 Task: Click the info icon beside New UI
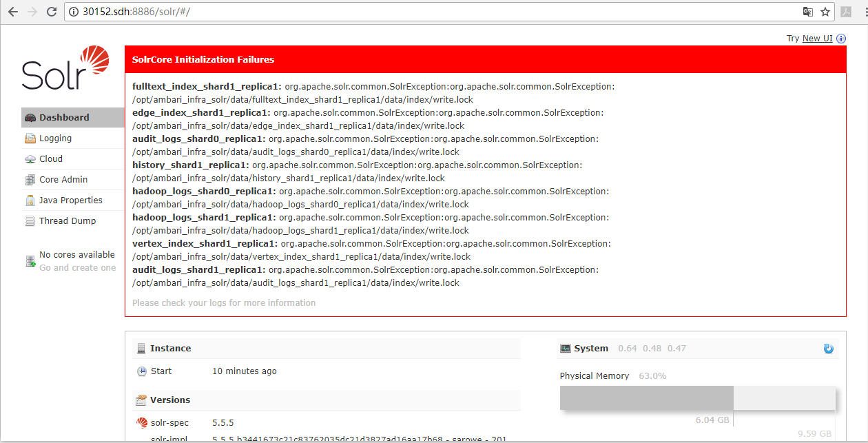click(x=841, y=39)
